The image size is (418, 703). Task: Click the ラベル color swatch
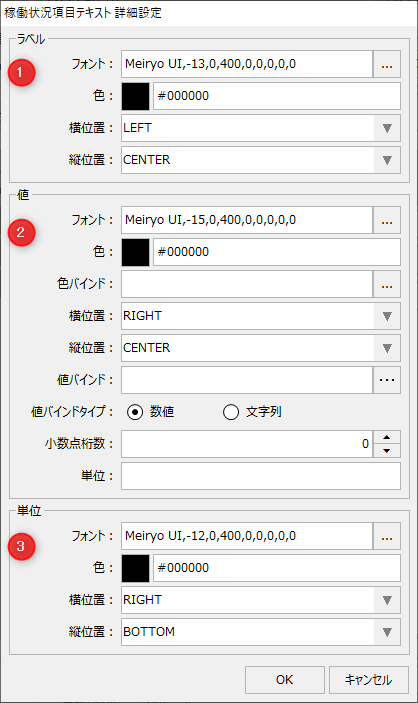[135, 96]
